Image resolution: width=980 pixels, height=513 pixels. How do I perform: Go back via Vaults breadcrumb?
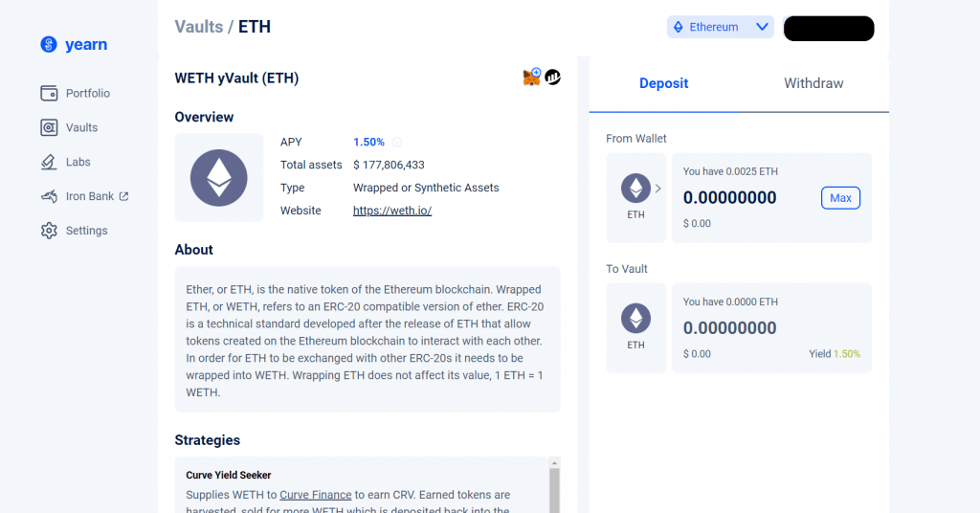click(198, 27)
